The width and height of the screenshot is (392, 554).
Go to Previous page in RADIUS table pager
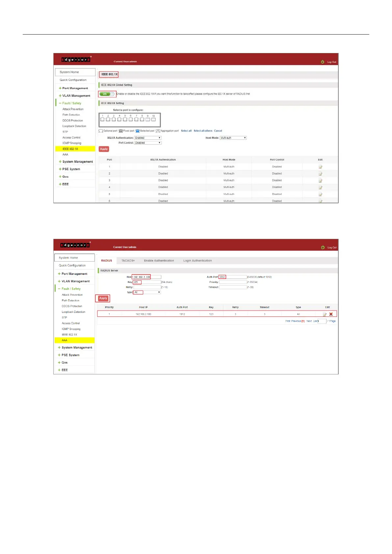click(296, 321)
